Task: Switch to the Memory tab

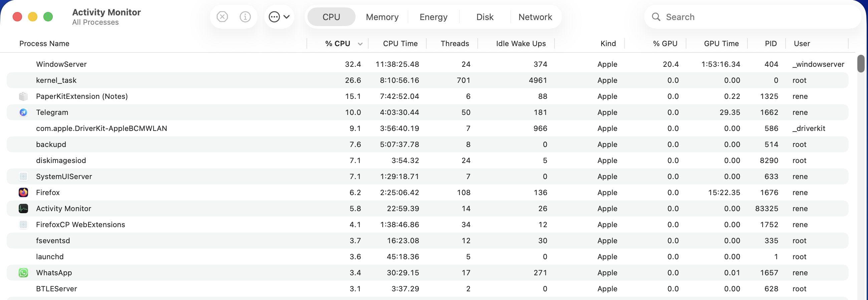Action: [x=382, y=16]
